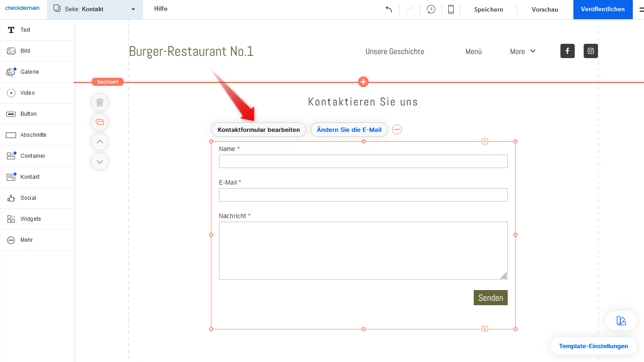The width and height of the screenshot is (644, 362).
Task: Click the Instagram social icon
Action: click(591, 51)
